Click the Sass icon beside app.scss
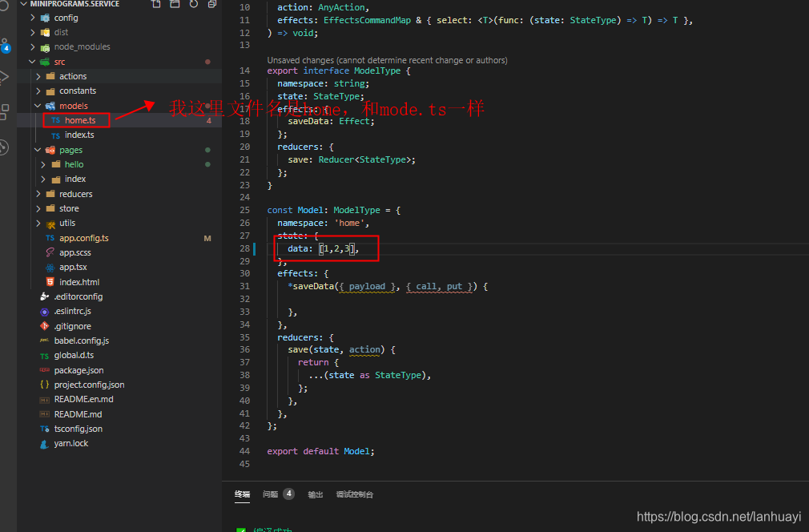This screenshot has width=809, height=532. (x=50, y=252)
